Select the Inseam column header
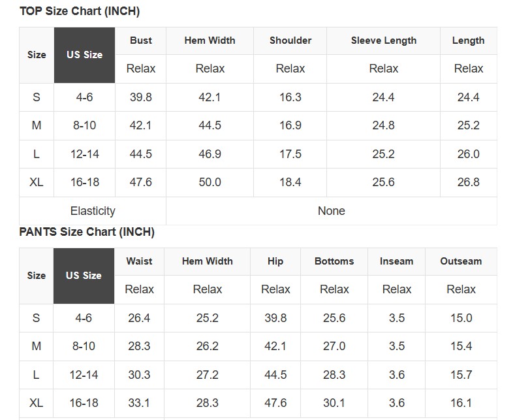The width and height of the screenshot is (515, 420). (397, 261)
